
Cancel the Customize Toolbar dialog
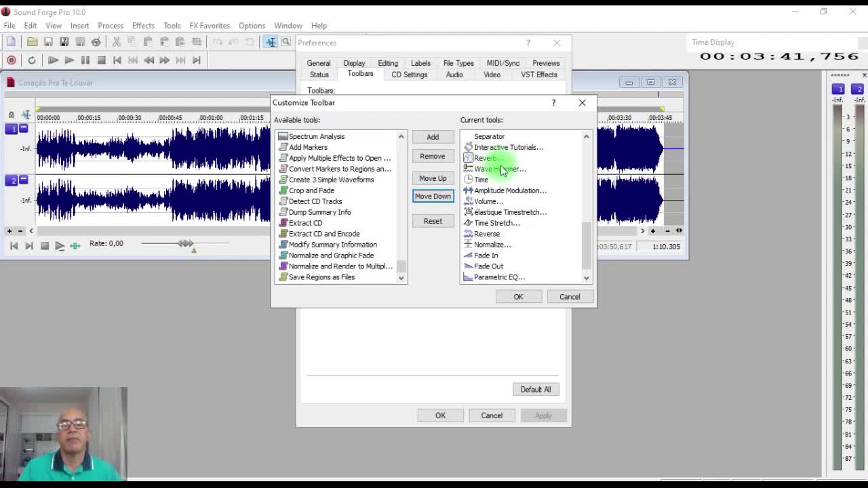coord(570,297)
